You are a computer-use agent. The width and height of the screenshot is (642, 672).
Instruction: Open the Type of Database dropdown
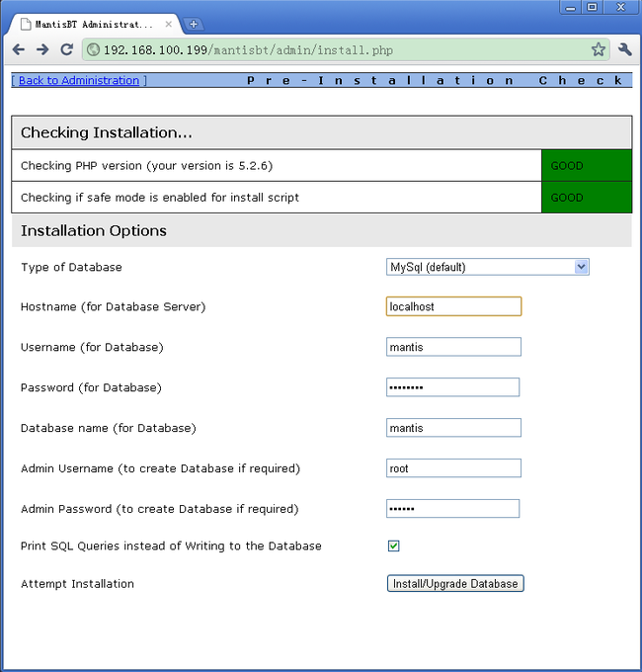click(487, 267)
